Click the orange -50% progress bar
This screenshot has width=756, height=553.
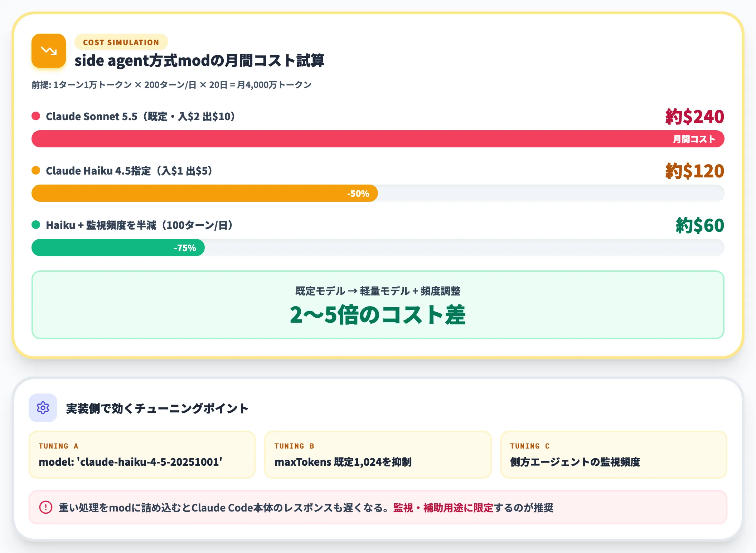click(x=205, y=193)
